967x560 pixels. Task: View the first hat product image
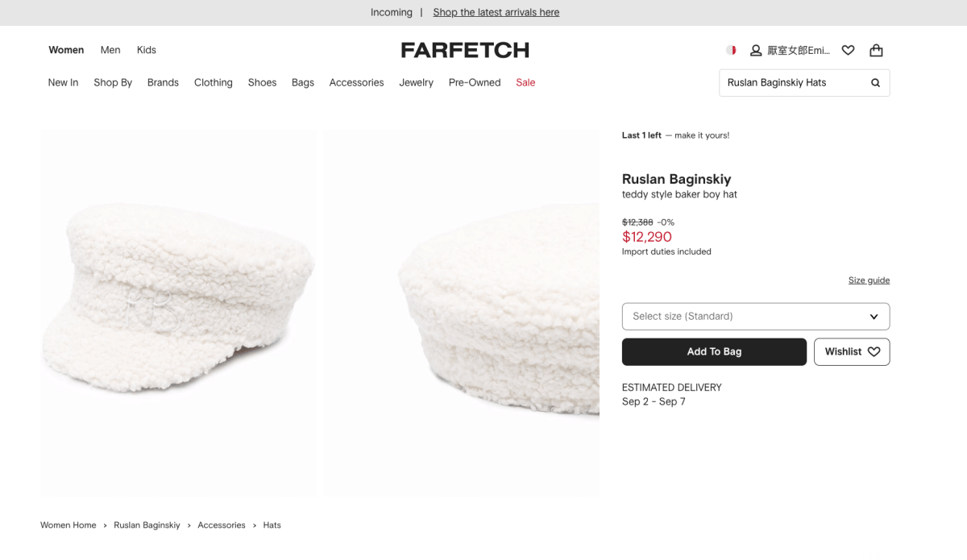(179, 313)
